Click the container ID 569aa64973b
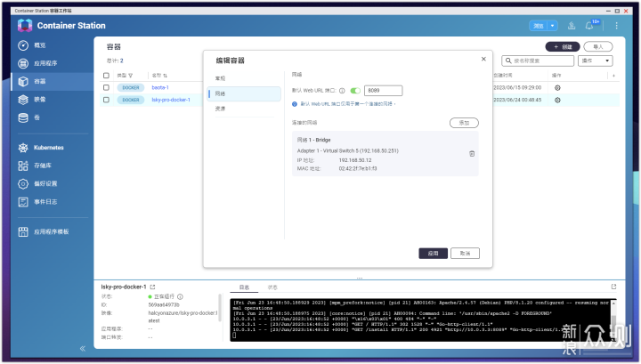This screenshot has height=364, width=641. pos(164,305)
